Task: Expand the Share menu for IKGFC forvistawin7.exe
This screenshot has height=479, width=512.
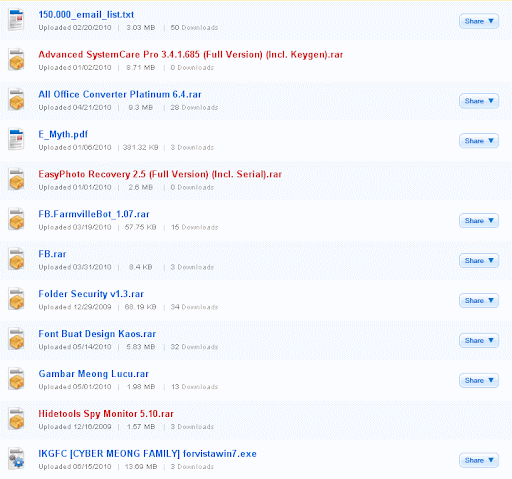Action: [479, 460]
